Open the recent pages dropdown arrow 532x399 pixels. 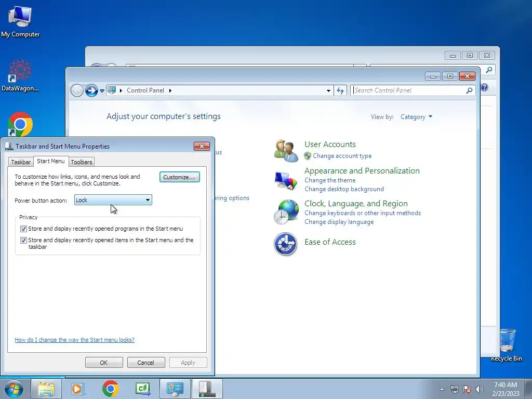pos(102,91)
